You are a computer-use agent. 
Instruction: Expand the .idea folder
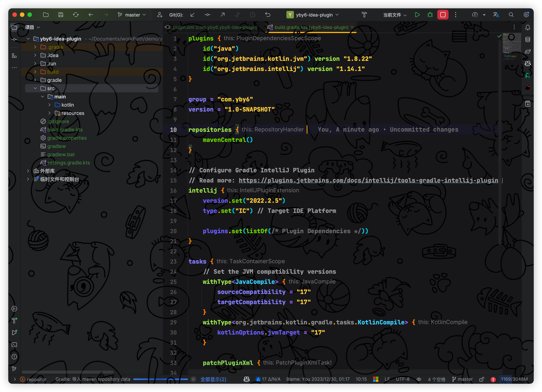point(35,55)
